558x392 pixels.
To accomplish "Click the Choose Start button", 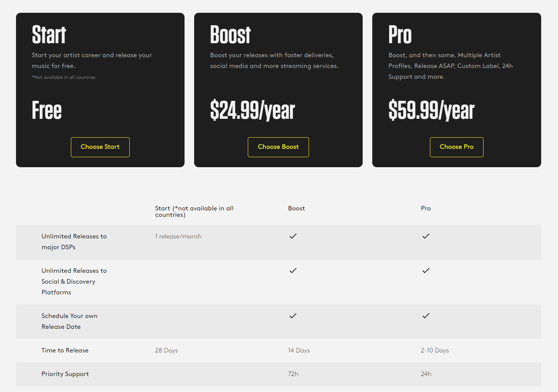I will (100, 147).
